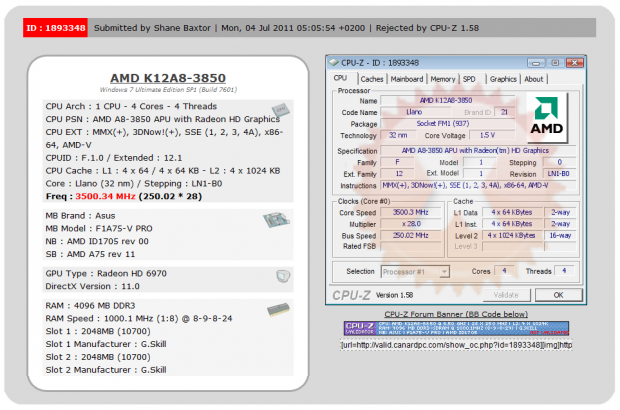Click the Slot 1 Manufacturer : G.Skill line
Viewport: 620px width, 410px height.
coord(106,344)
